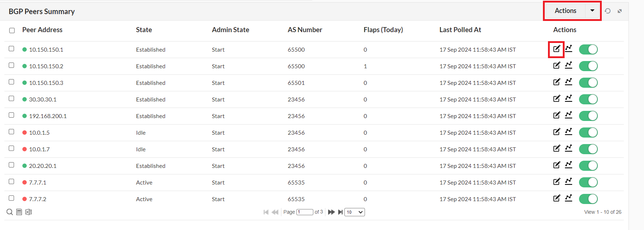644x230 pixels.
Task: Open search in the BGP Peers table
Action: pyautogui.click(x=9, y=212)
